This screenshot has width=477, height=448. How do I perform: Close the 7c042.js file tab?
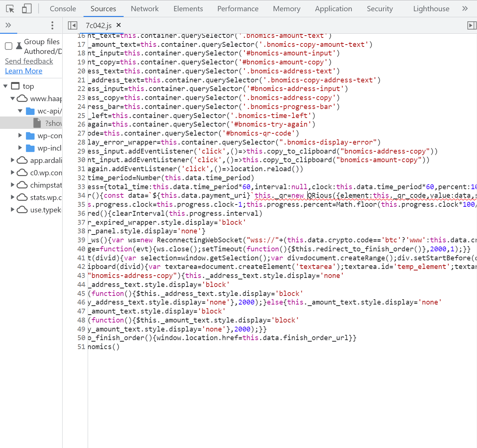pyautogui.click(x=119, y=25)
